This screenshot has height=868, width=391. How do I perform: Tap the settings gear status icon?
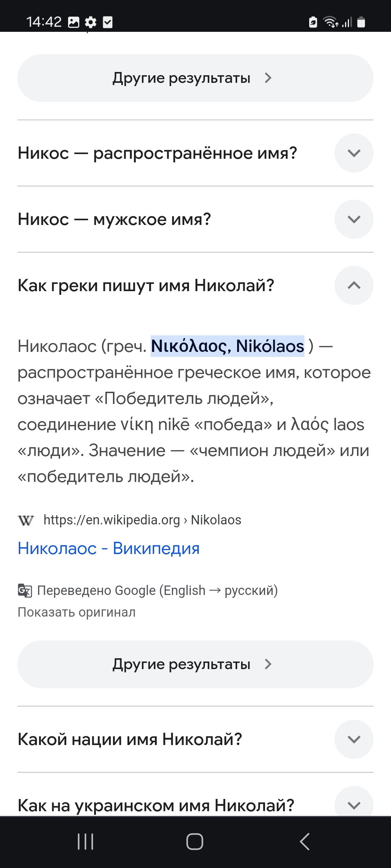point(91,22)
